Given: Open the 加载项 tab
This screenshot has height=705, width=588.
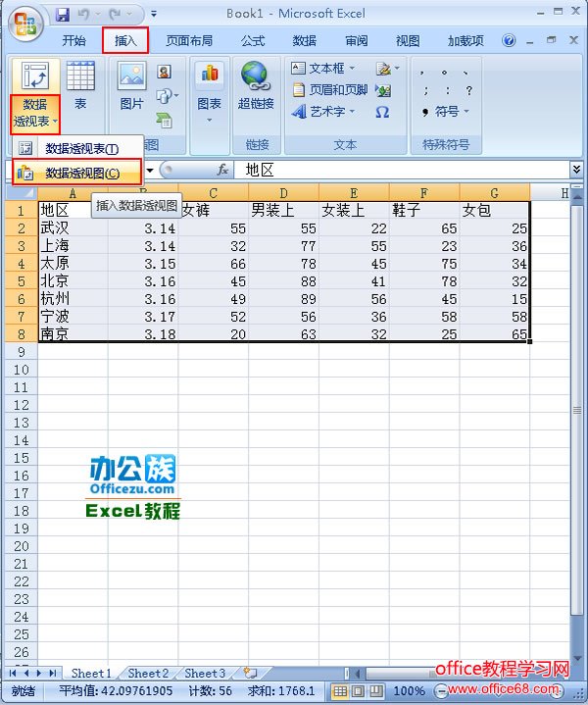Looking at the screenshot, I should point(465,41).
